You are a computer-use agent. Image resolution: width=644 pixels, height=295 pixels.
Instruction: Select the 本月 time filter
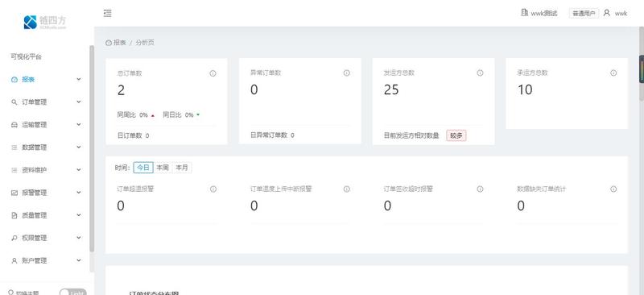pyautogui.click(x=182, y=168)
